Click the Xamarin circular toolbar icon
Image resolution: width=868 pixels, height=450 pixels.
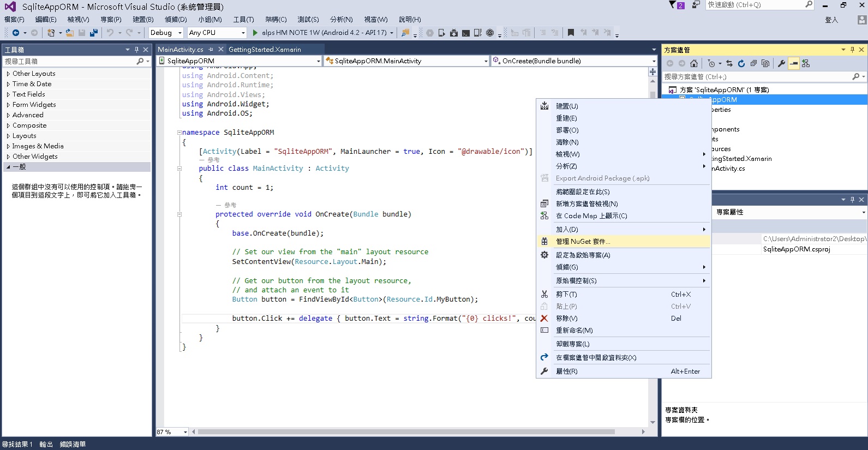pyautogui.click(x=490, y=33)
